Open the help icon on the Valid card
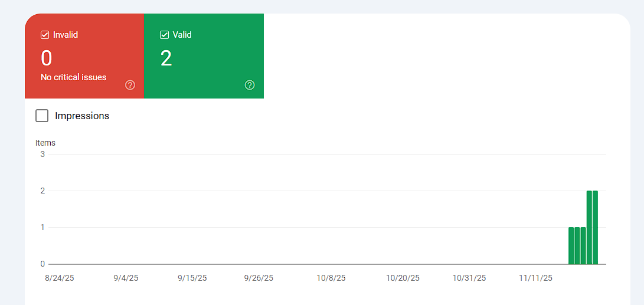Screen dimensions: 644x305 click(250, 85)
